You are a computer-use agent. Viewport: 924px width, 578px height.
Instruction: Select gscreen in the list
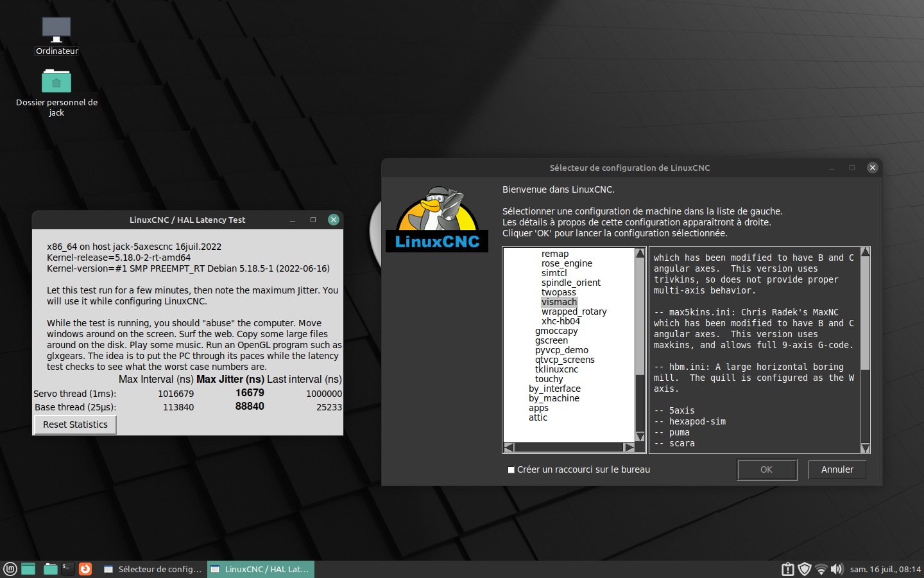(551, 340)
